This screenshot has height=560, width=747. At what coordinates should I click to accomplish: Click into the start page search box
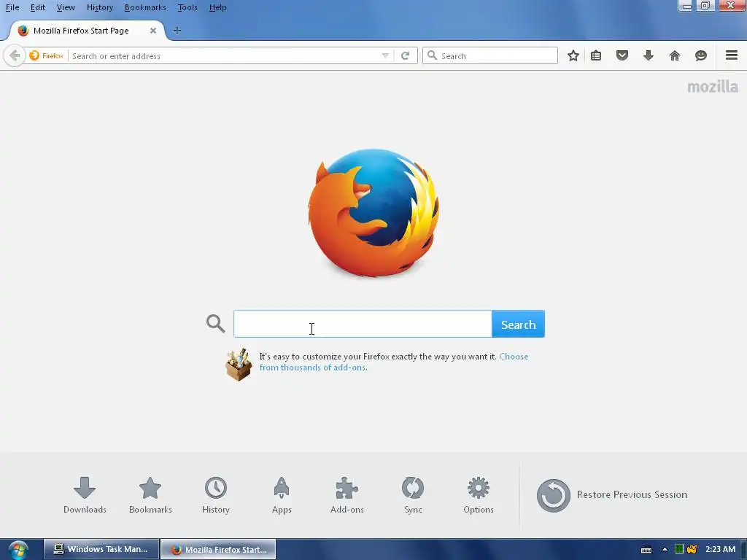(363, 324)
